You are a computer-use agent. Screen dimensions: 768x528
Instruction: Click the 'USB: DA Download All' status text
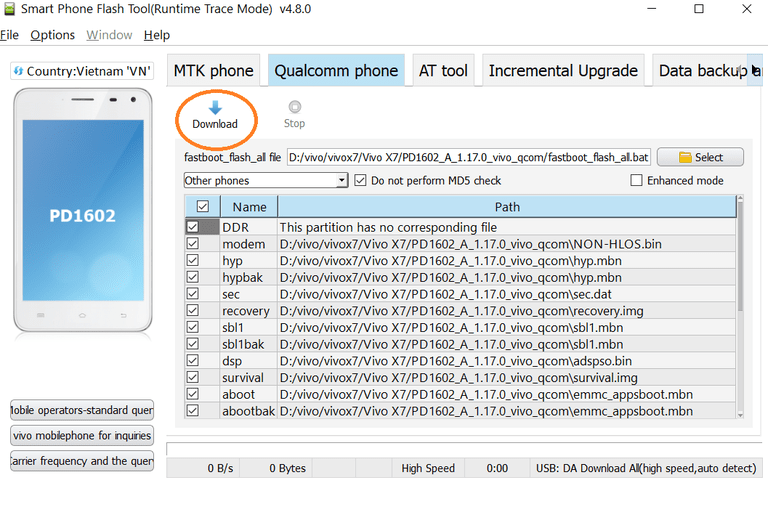point(646,468)
